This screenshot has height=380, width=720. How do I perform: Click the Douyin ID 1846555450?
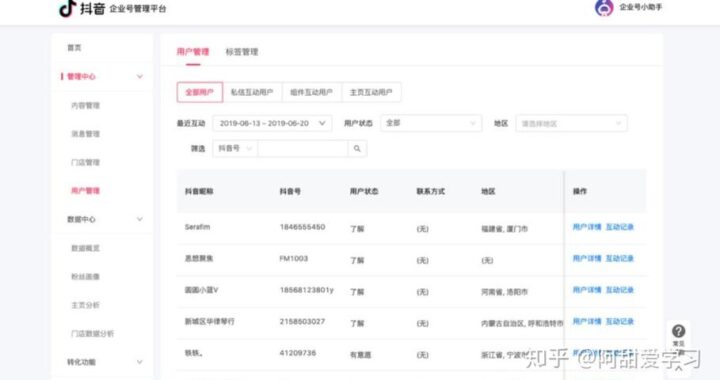[303, 227]
